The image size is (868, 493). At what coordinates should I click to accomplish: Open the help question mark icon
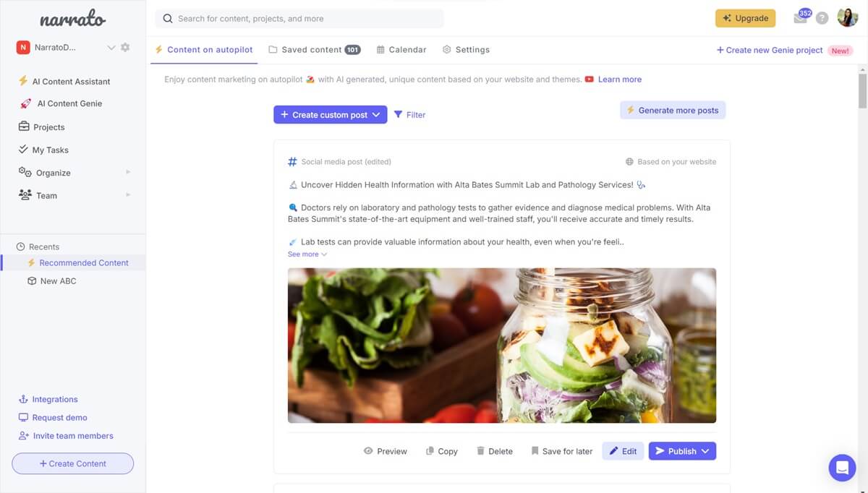(822, 19)
